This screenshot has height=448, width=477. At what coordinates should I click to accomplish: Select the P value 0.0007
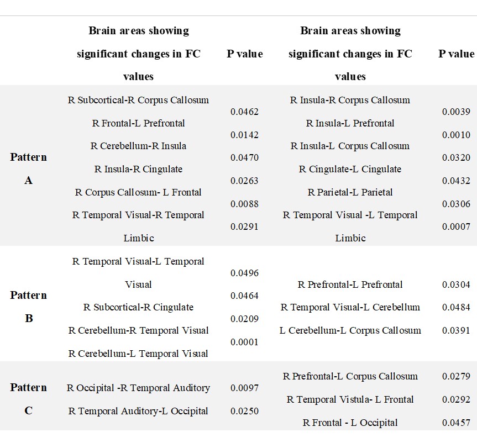tap(456, 226)
